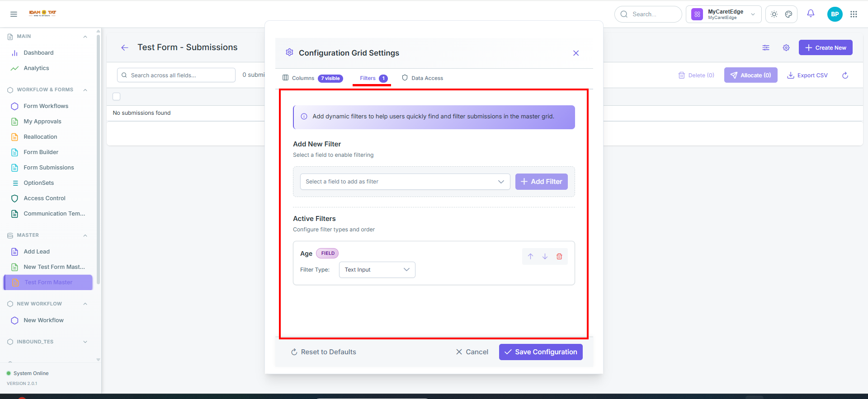Screen dimensions: 868x399
Task: Toggle the hamburger sidebar menu
Action: tap(14, 14)
